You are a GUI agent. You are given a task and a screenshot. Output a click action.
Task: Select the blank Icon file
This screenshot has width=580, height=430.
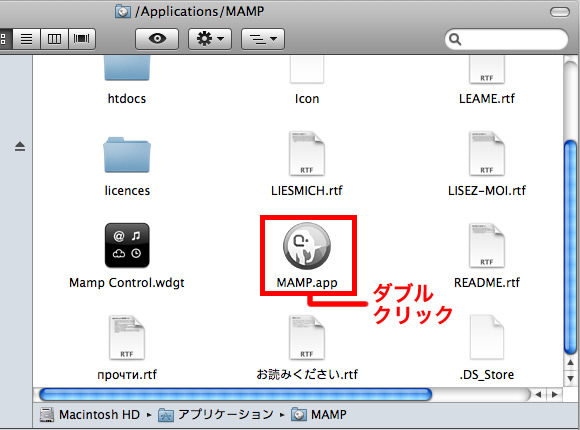[x=307, y=69]
